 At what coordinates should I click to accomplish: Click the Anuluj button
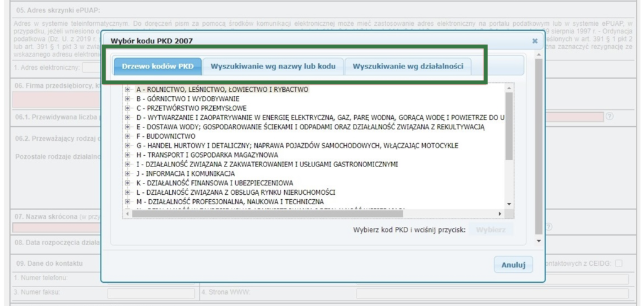(x=513, y=265)
